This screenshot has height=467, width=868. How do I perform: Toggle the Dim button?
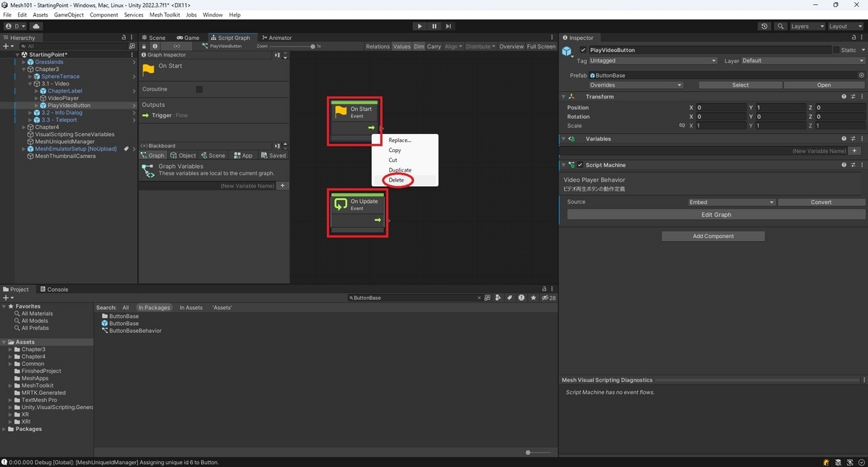click(419, 46)
